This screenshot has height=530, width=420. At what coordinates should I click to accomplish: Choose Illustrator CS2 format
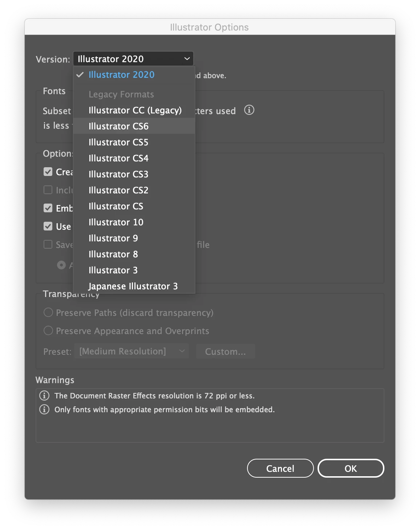click(x=134, y=190)
